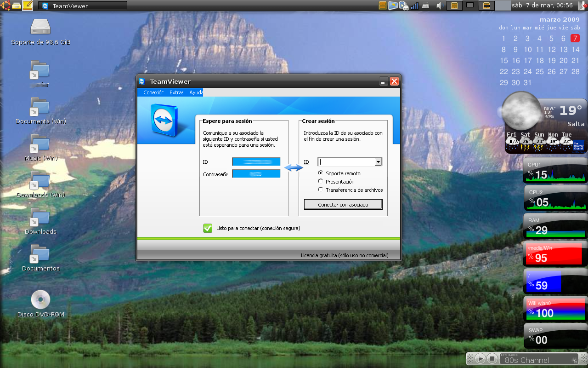
Task: Select the Presentación option
Action: click(320, 181)
